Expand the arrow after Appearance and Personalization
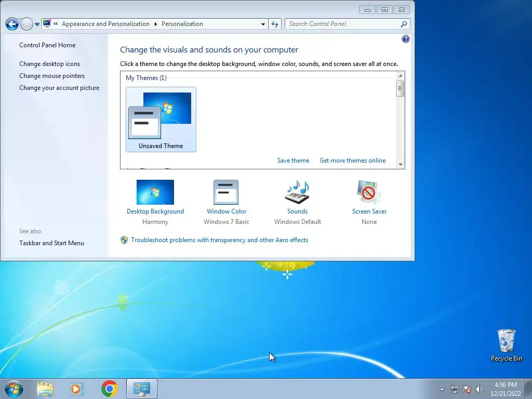The width and height of the screenshot is (532, 399). [x=156, y=24]
